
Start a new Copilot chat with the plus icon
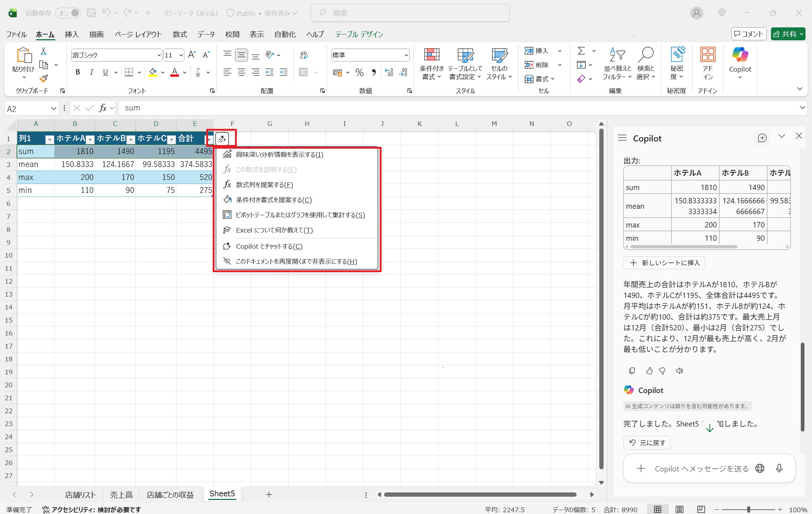[x=762, y=138]
